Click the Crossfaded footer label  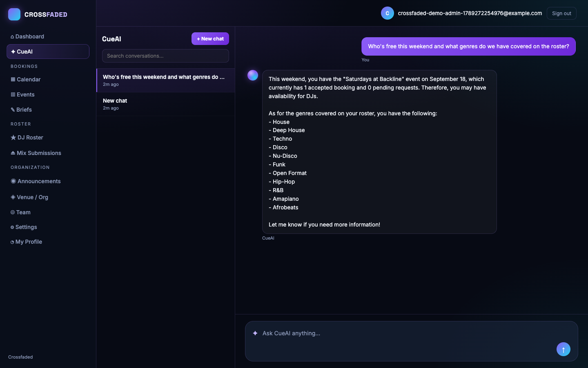coord(20,357)
